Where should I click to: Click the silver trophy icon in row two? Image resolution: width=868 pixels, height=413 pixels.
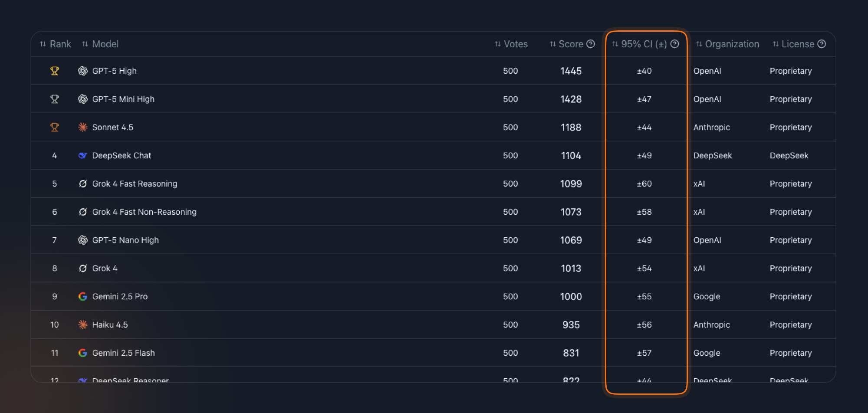pos(55,99)
